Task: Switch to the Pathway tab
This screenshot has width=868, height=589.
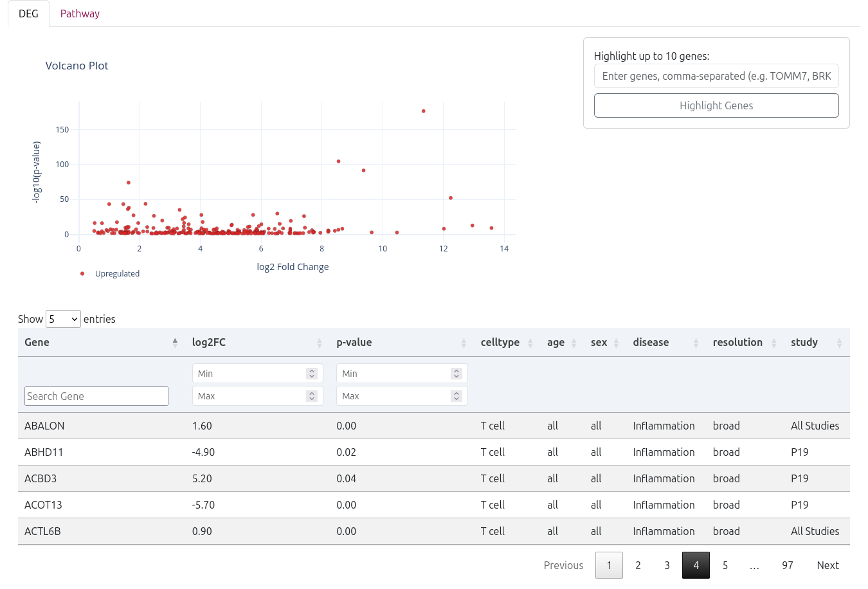Action: click(80, 14)
